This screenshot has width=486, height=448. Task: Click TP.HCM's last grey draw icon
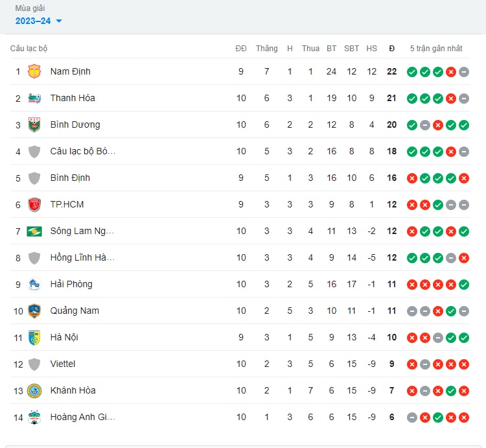(464, 205)
